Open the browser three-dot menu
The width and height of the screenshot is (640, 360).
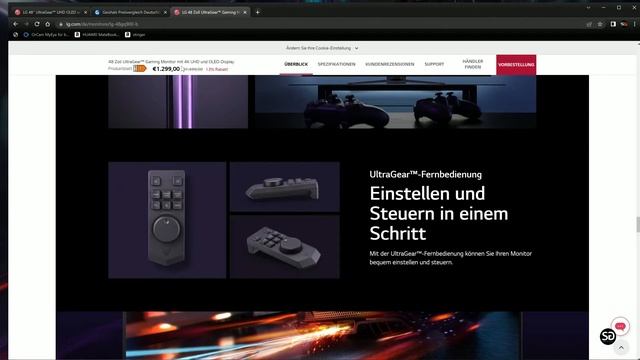(x=634, y=24)
